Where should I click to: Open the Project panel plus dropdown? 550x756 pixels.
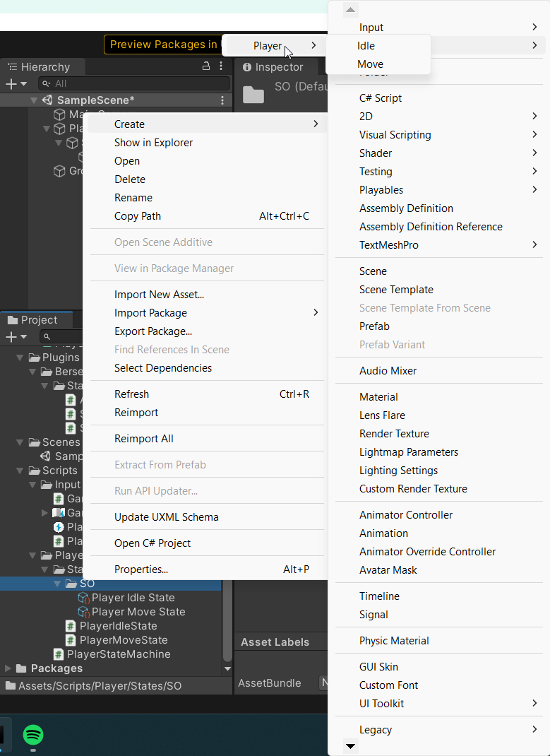(x=16, y=337)
